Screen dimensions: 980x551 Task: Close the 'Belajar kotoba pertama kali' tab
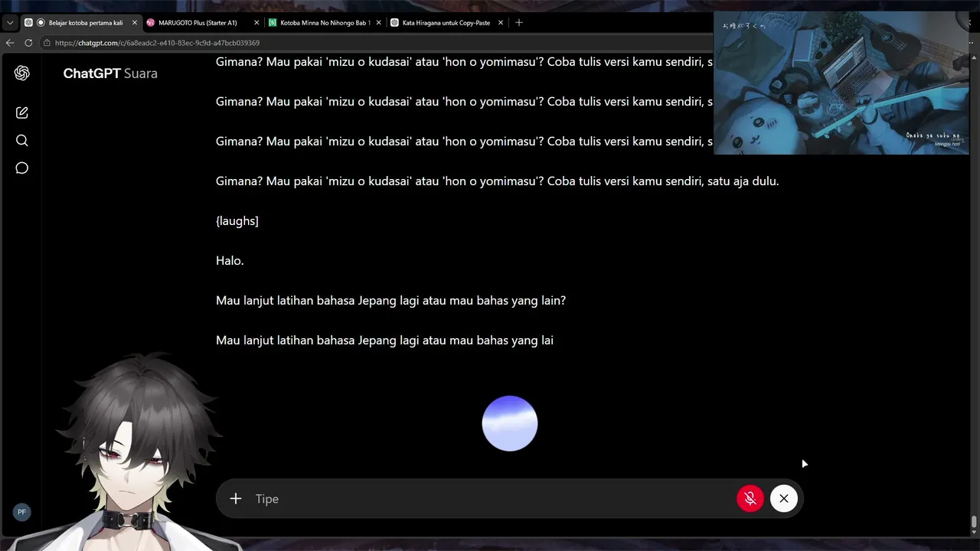[135, 23]
